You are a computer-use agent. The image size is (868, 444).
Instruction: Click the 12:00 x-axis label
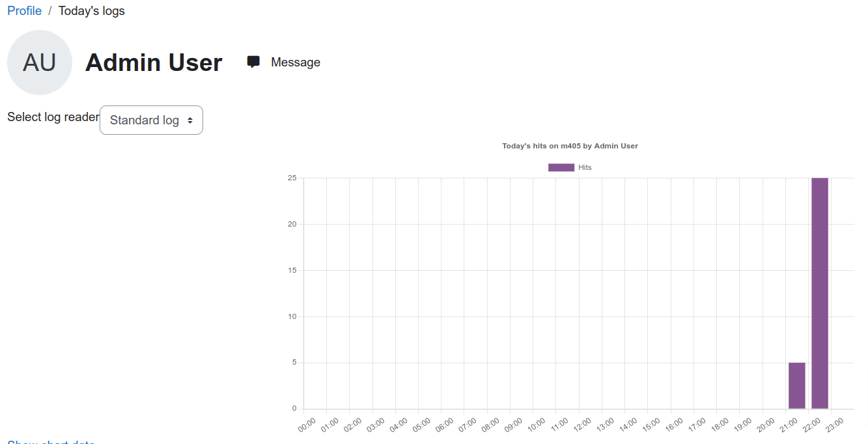(583, 424)
